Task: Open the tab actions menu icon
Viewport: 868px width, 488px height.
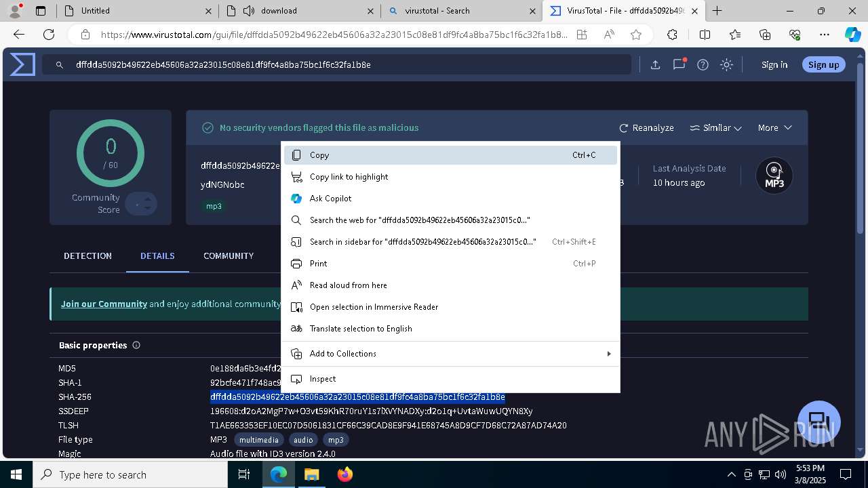Action: click(41, 10)
